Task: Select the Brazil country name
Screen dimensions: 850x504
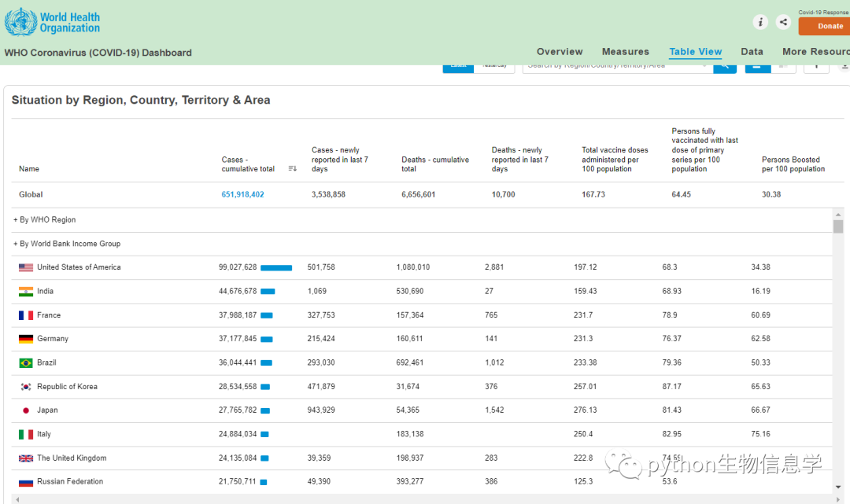Action: (46, 362)
